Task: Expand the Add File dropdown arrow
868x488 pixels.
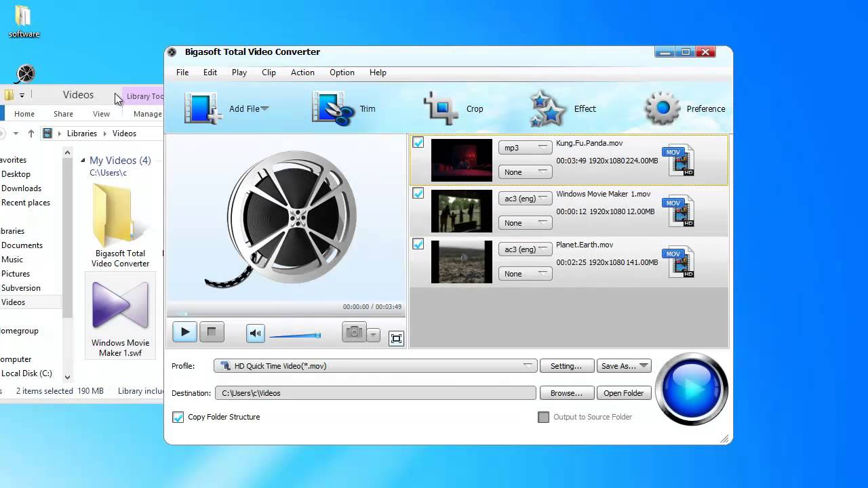Action: pyautogui.click(x=264, y=108)
